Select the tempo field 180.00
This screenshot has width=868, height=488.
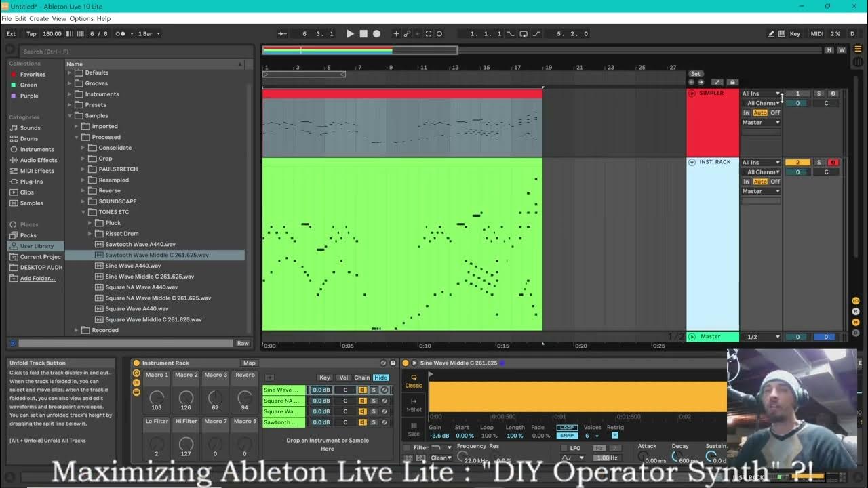[x=52, y=33]
